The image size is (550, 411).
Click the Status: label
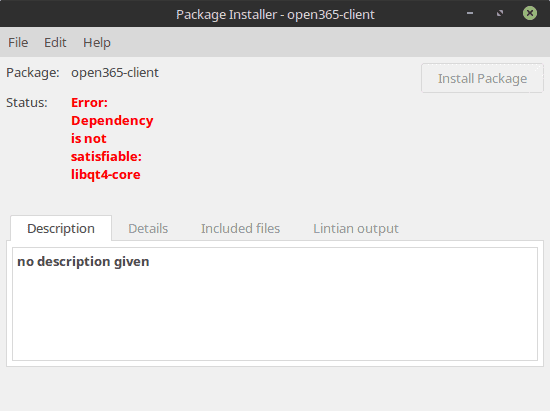click(27, 103)
